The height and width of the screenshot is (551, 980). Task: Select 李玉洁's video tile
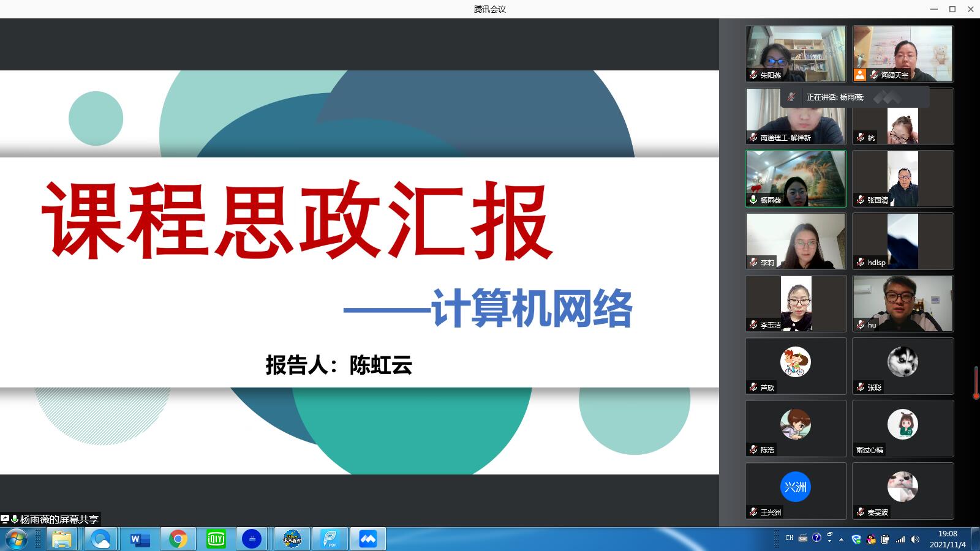tap(796, 304)
